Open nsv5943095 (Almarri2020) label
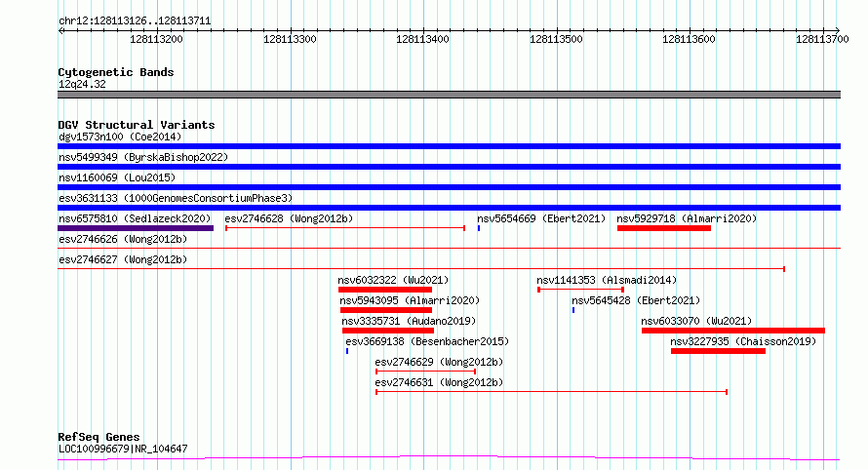868x470 pixels. (x=410, y=300)
